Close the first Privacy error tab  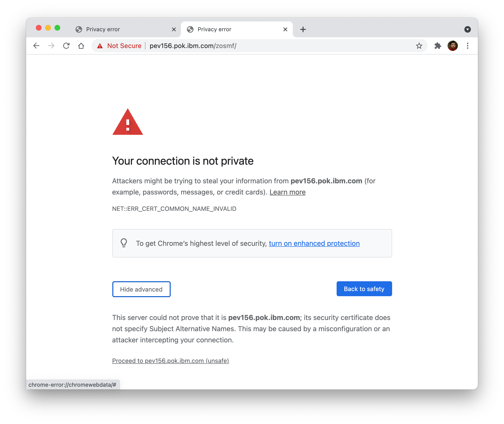(x=174, y=29)
